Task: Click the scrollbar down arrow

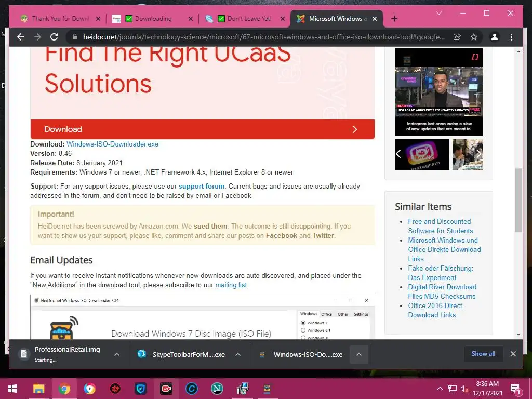Action: 518,334
